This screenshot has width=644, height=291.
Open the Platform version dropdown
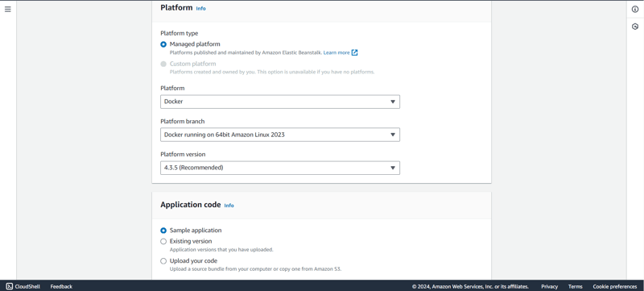point(279,168)
